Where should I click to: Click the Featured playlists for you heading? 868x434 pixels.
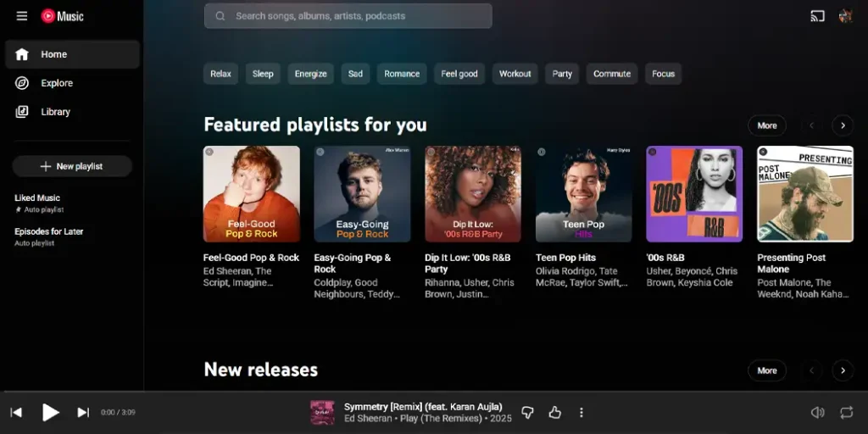(315, 125)
